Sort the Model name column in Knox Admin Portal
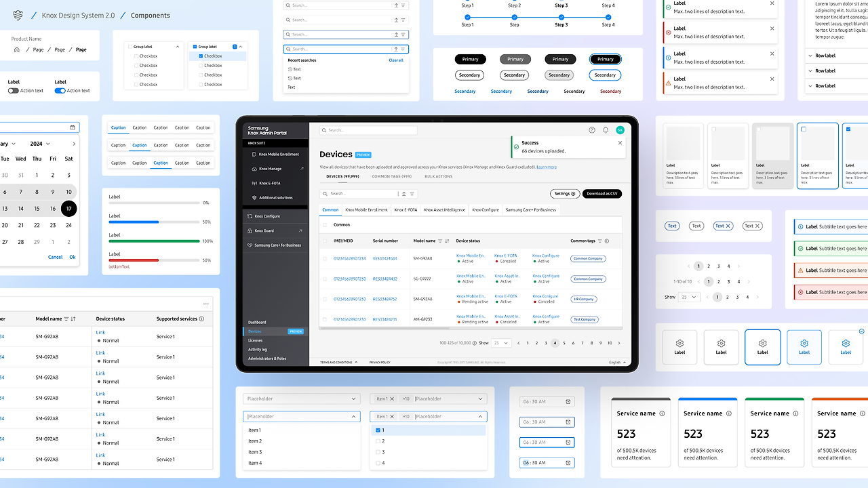 (447, 241)
